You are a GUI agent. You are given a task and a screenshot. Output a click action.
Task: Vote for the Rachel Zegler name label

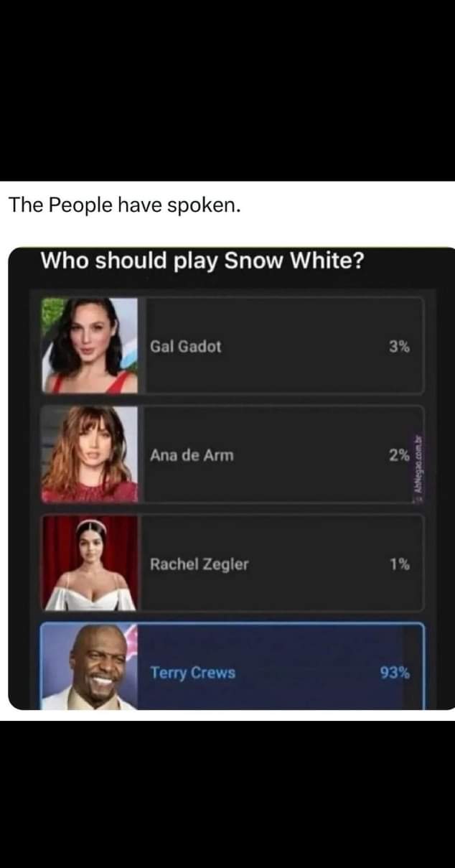pos(200,564)
